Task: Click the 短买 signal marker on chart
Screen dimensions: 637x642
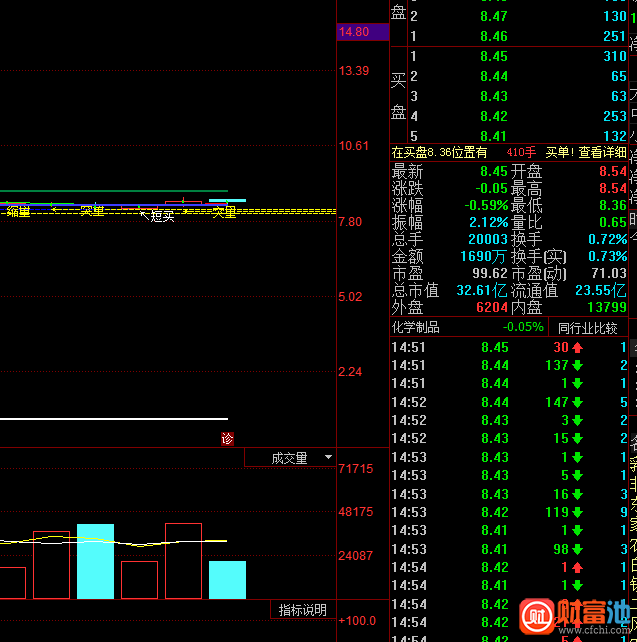Action: tap(163, 216)
